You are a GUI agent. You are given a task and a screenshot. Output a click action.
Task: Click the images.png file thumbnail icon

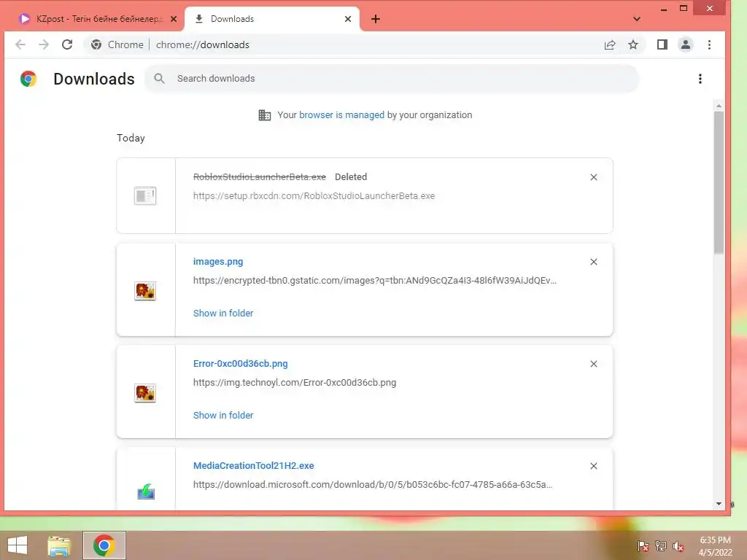[145, 291]
